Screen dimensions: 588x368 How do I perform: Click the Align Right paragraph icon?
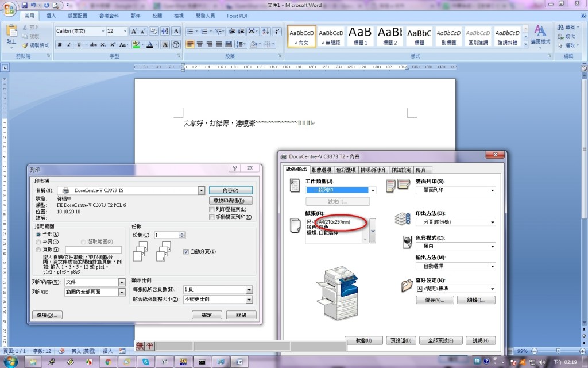click(x=209, y=44)
